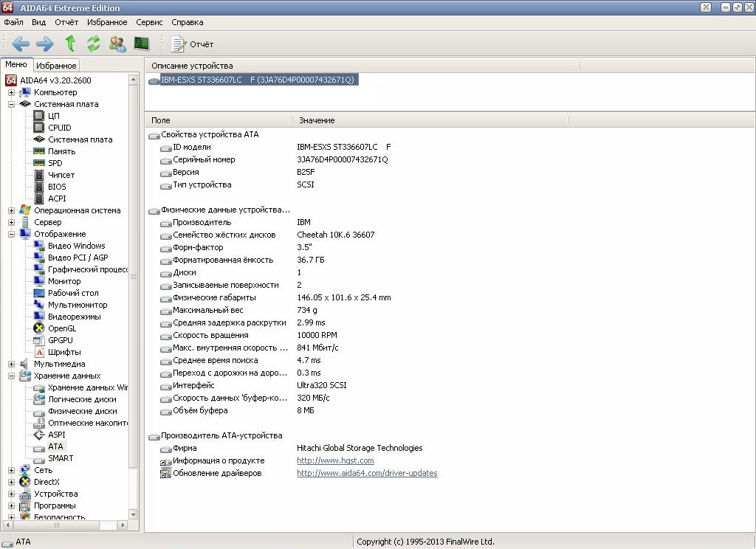Open the aida64.com driver-updates link
Viewport: 756px width, 549px height.
[367, 473]
